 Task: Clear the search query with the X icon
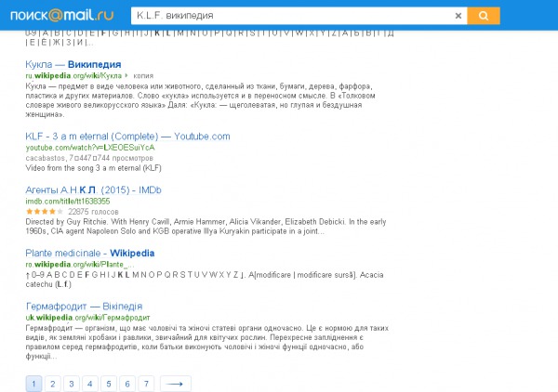click(x=458, y=16)
